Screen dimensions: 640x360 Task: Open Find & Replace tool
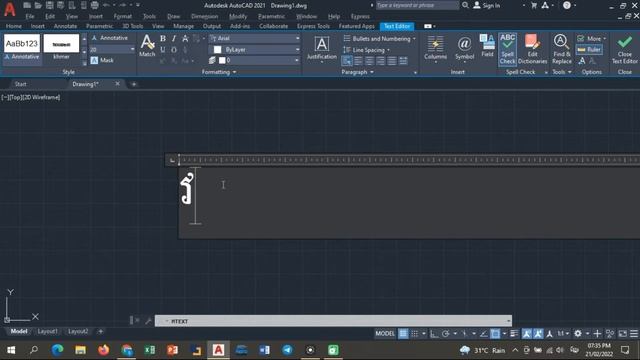[x=562, y=49]
